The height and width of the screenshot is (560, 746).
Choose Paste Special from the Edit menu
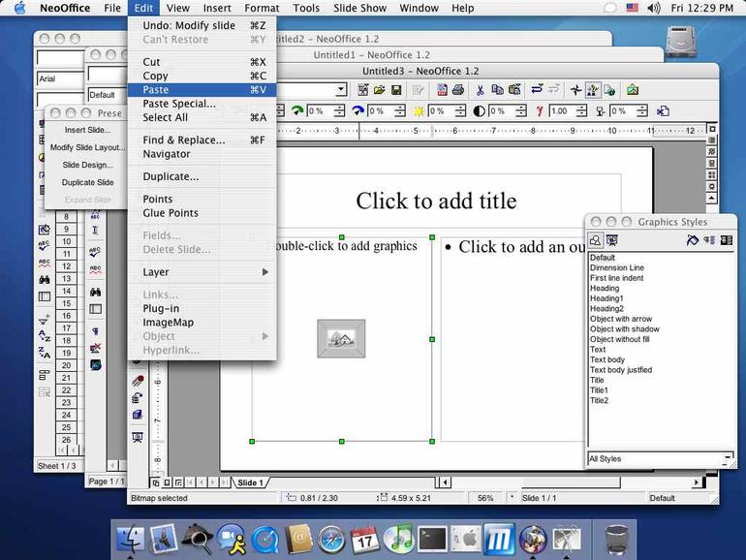tap(179, 104)
